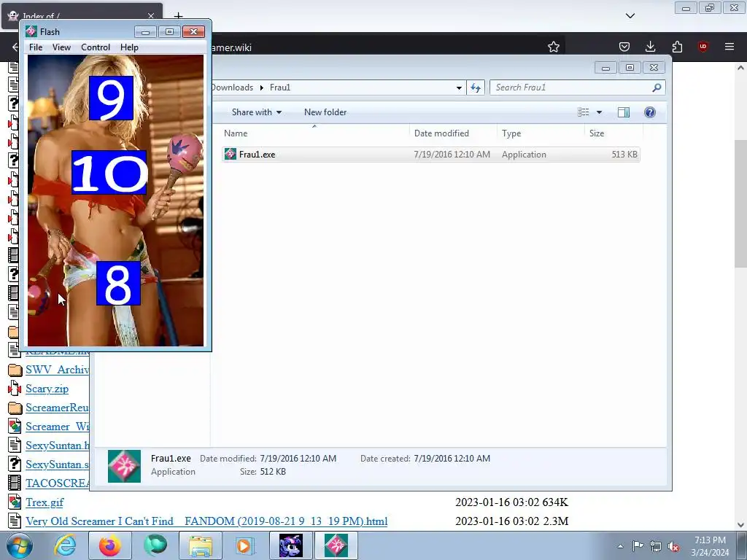Click the large Frau1.exe details pane icon
Viewport: 747px width, 560px height.
(x=124, y=466)
